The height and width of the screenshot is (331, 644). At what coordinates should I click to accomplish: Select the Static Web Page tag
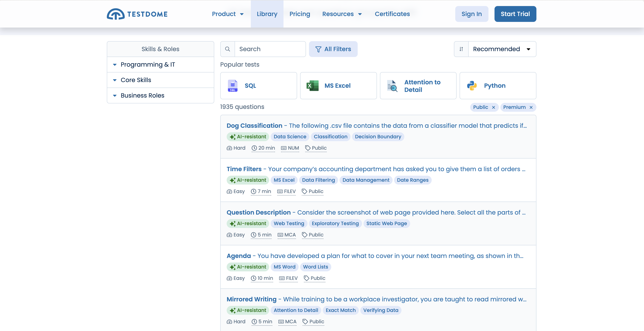(387, 223)
